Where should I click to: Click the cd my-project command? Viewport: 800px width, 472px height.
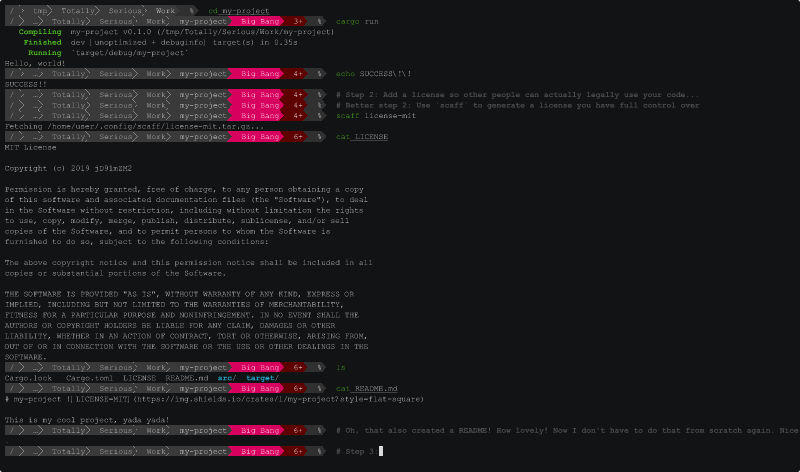point(239,11)
